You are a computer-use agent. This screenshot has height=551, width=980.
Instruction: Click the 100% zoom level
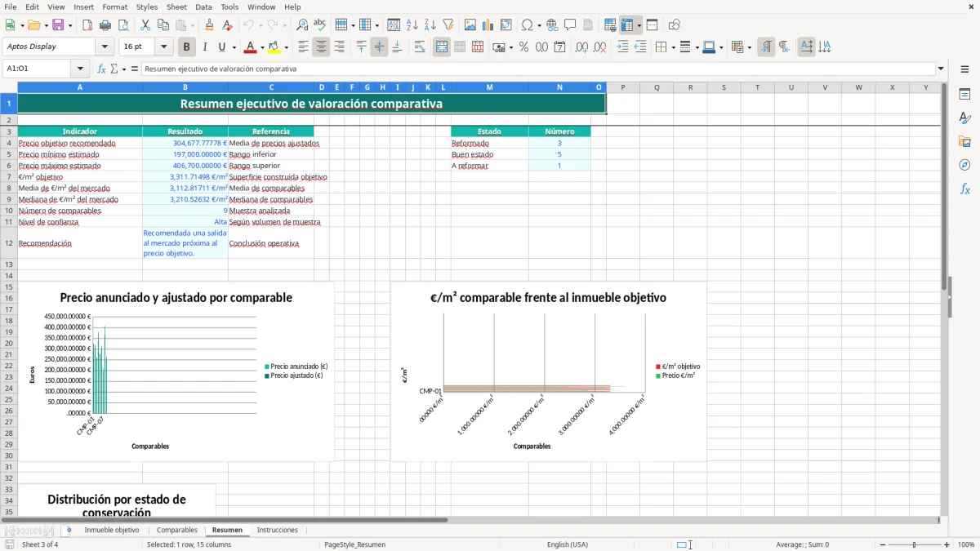click(x=966, y=544)
